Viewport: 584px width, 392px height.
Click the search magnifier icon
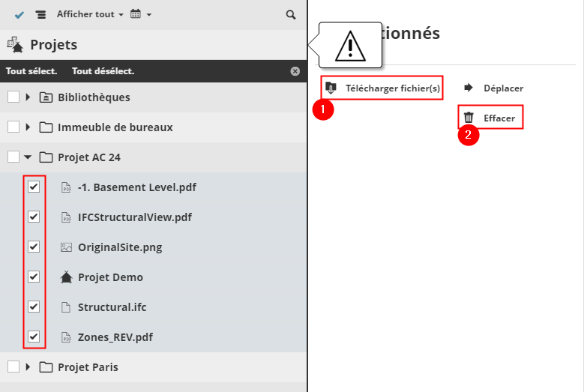[x=291, y=14]
